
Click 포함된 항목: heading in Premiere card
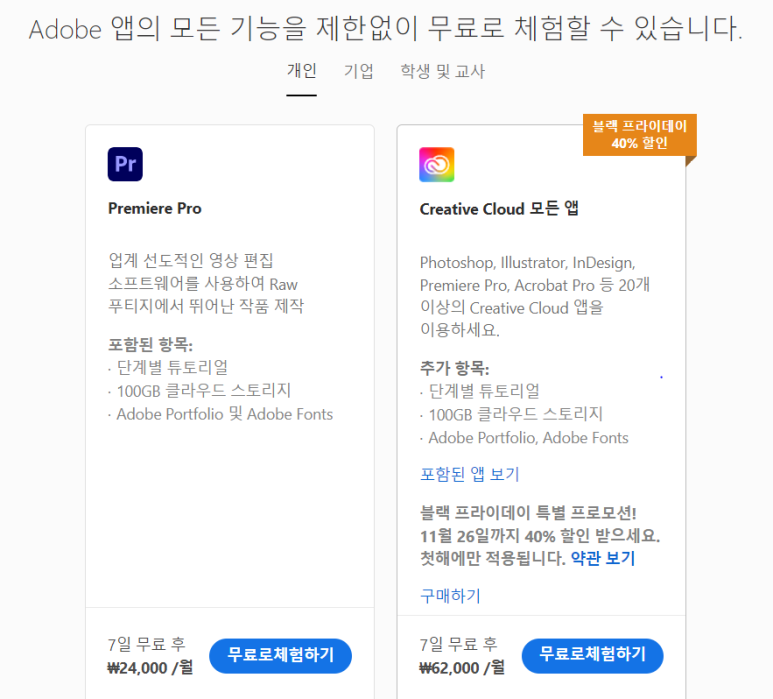(150, 345)
